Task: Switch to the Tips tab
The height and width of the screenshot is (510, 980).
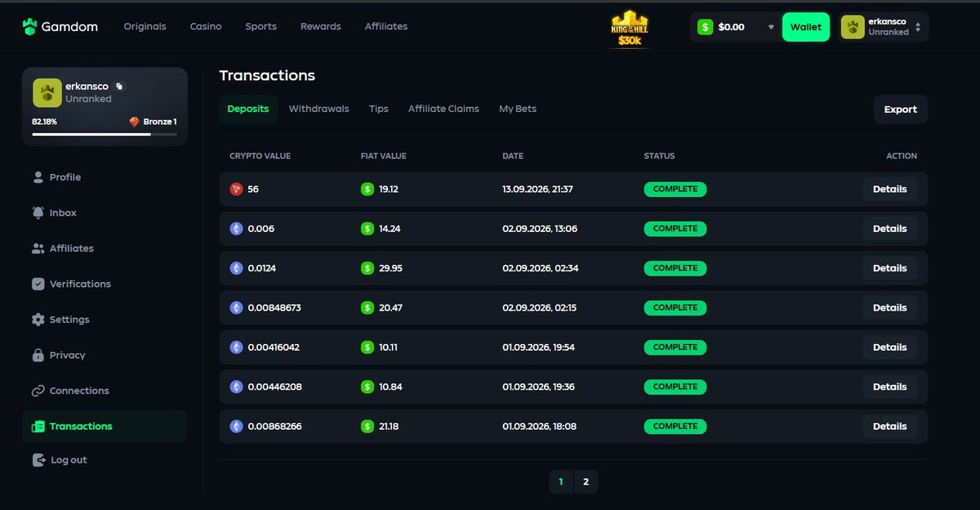Action: click(x=378, y=109)
